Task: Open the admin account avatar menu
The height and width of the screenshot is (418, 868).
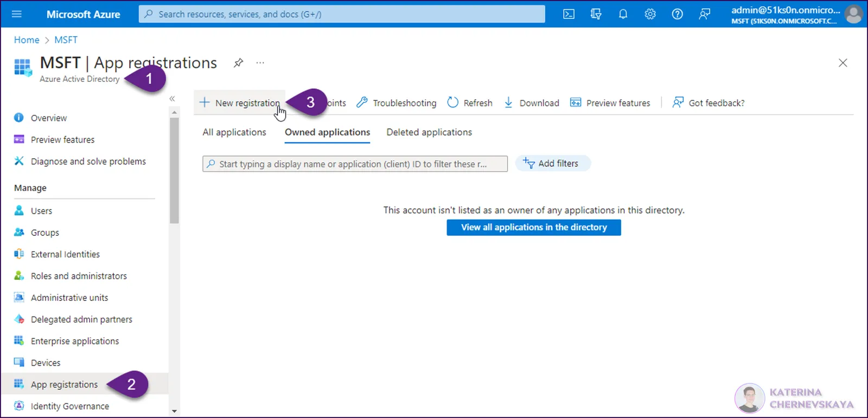Action: (854, 14)
